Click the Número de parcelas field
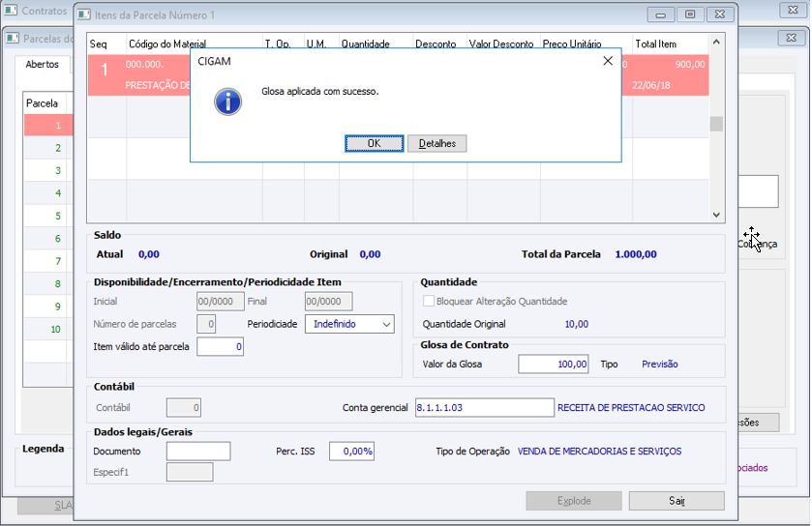The height and width of the screenshot is (526, 812). point(206,324)
